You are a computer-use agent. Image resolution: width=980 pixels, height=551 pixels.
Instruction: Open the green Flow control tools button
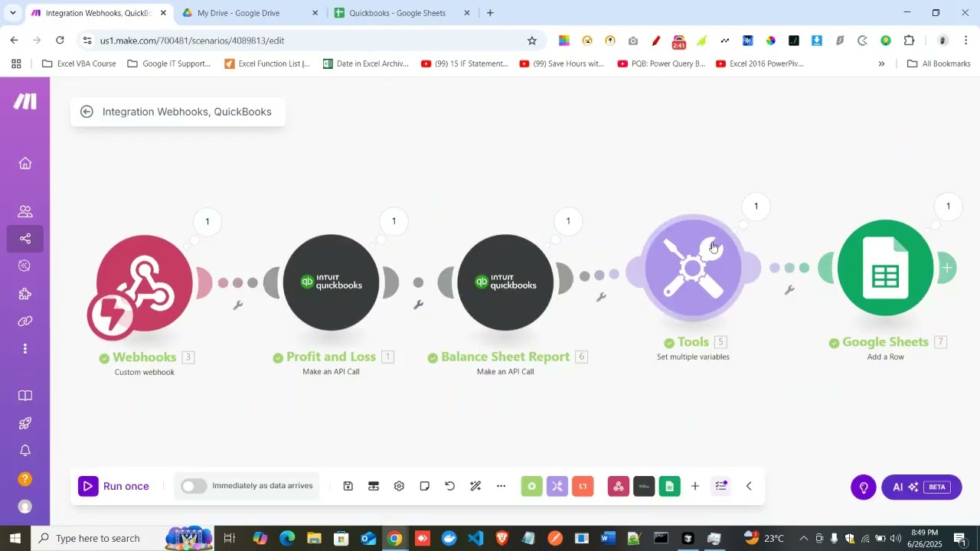coord(532,486)
